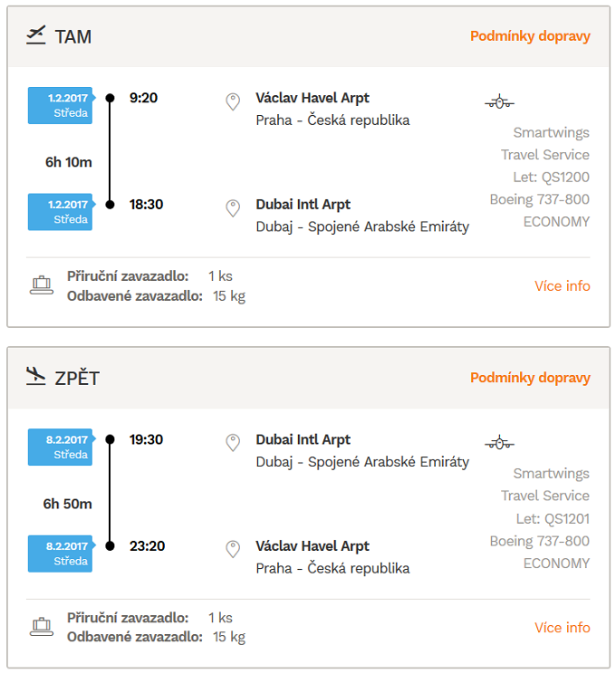Expand Více info for the return flight
The width and height of the screenshot is (616, 674).
click(x=563, y=628)
